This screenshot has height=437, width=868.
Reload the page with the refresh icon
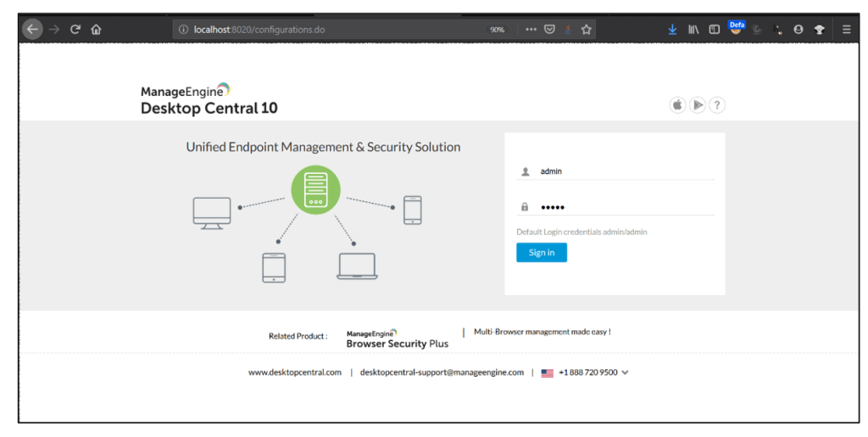tap(75, 30)
